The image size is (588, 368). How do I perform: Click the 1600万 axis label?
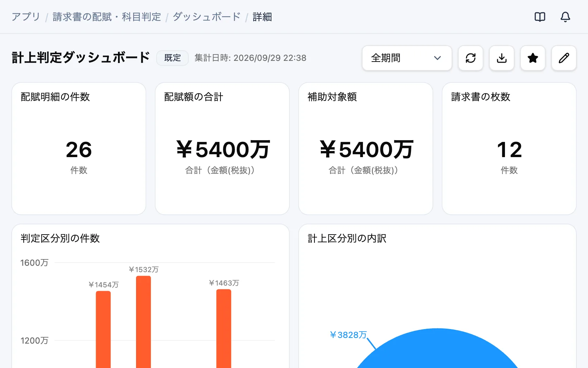pyautogui.click(x=34, y=263)
